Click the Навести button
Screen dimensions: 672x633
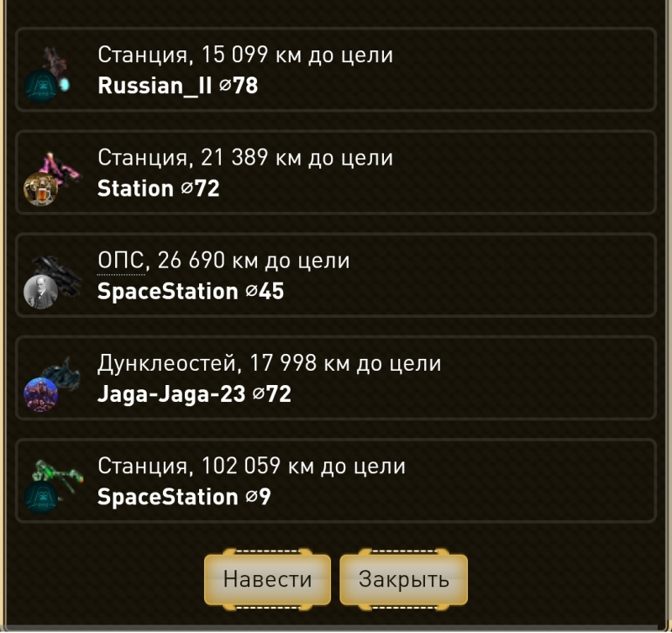click(267, 579)
